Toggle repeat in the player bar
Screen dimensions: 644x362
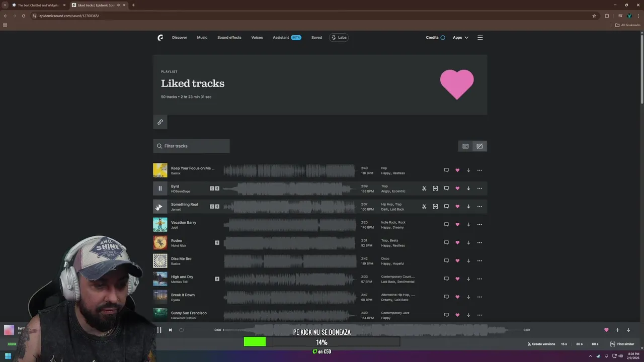click(181, 330)
